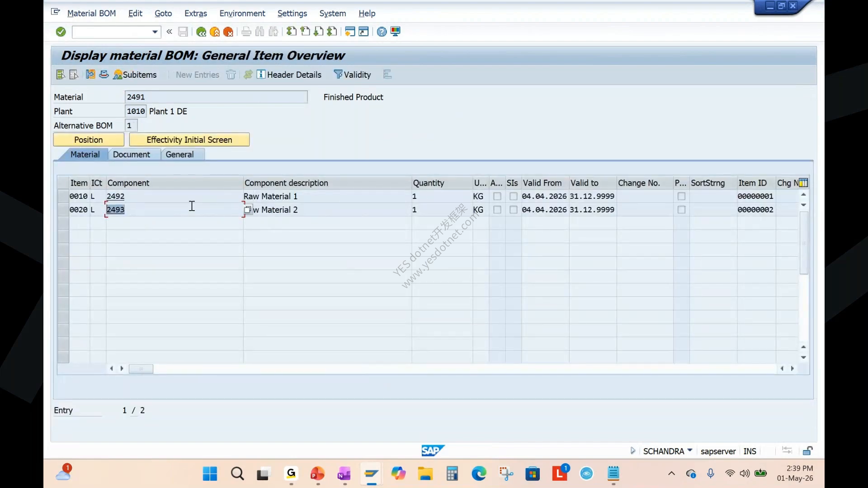Open the Extras menu
The height and width of the screenshot is (488, 868).
tap(195, 14)
